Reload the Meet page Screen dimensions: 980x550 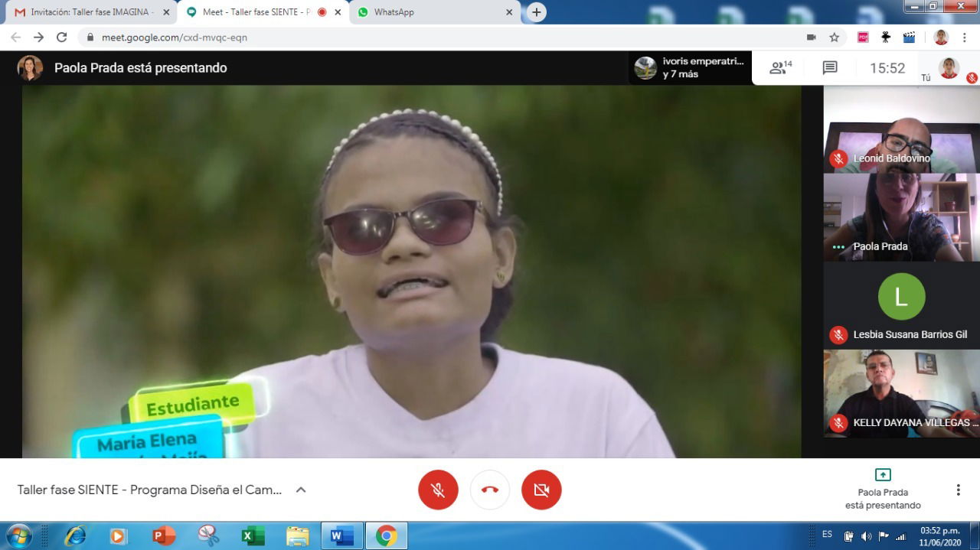point(61,37)
